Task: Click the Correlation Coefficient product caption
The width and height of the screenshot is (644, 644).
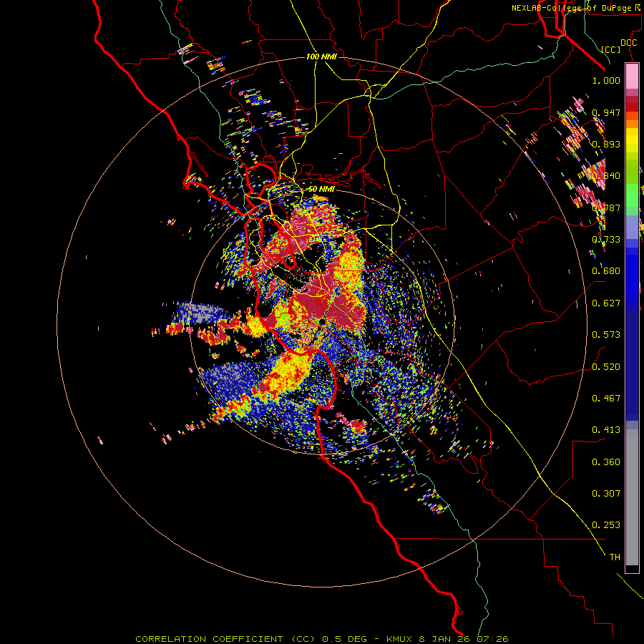Action: 321,639
